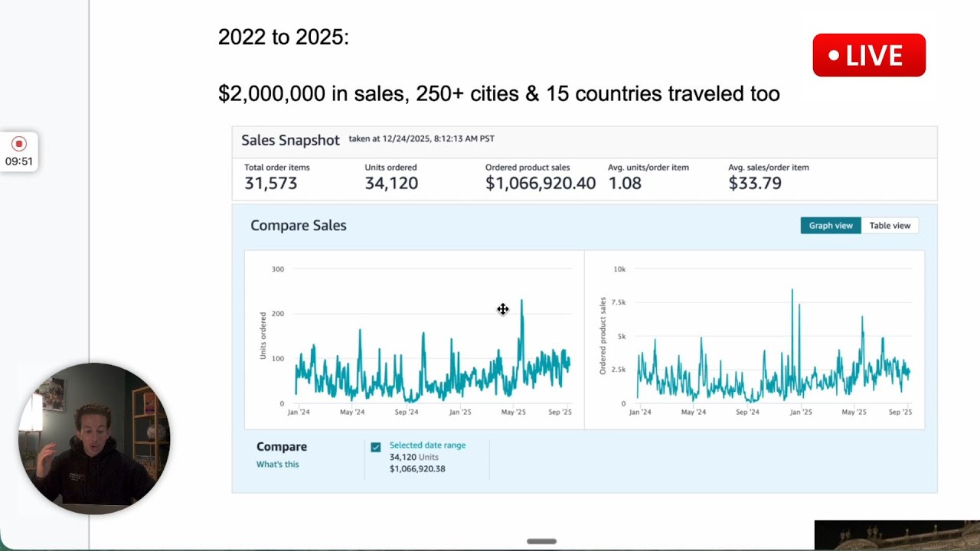Open the What's this link
Image resolution: width=980 pixels, height=551 pixels.
click(277, 465)
